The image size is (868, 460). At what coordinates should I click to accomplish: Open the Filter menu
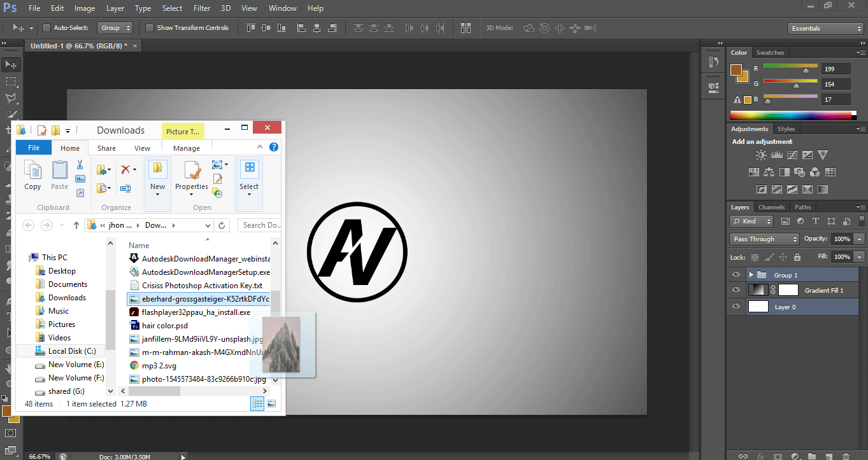(x=202, y=8)
